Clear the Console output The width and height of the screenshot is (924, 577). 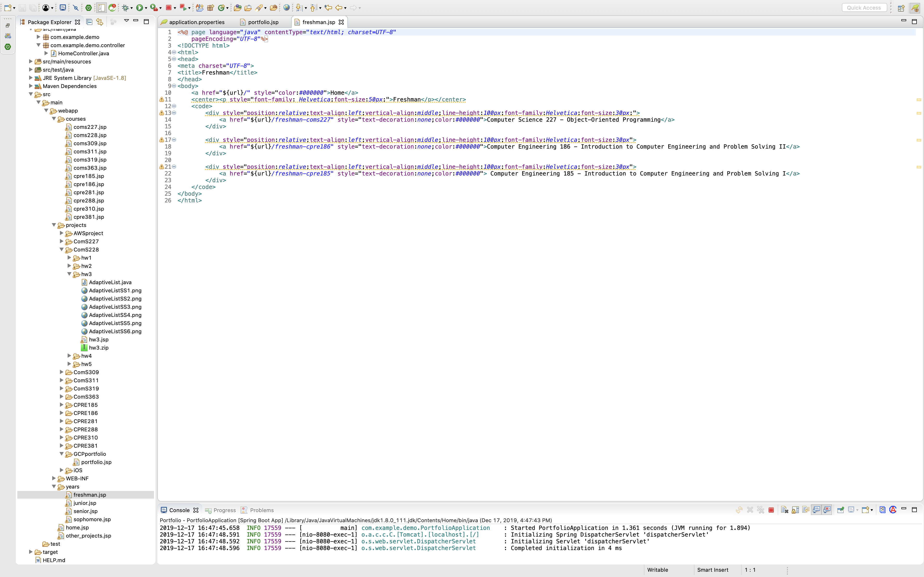coord(784,510)
